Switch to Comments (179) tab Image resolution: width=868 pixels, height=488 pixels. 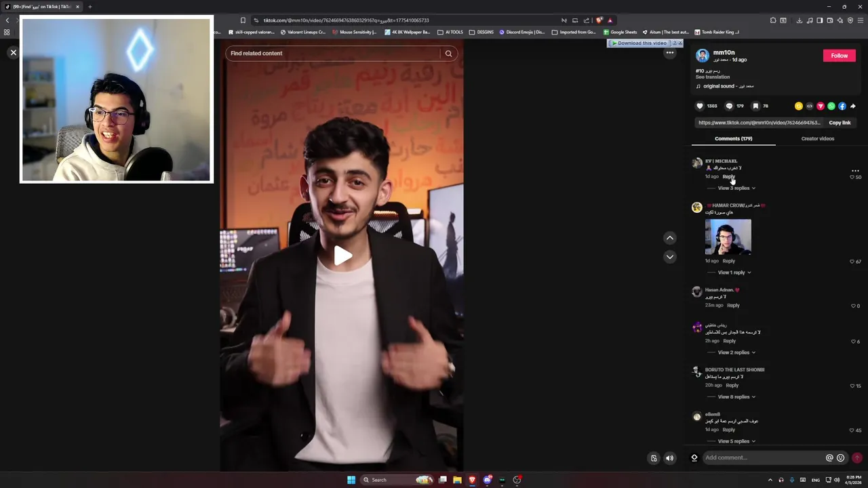coord(733,138)
